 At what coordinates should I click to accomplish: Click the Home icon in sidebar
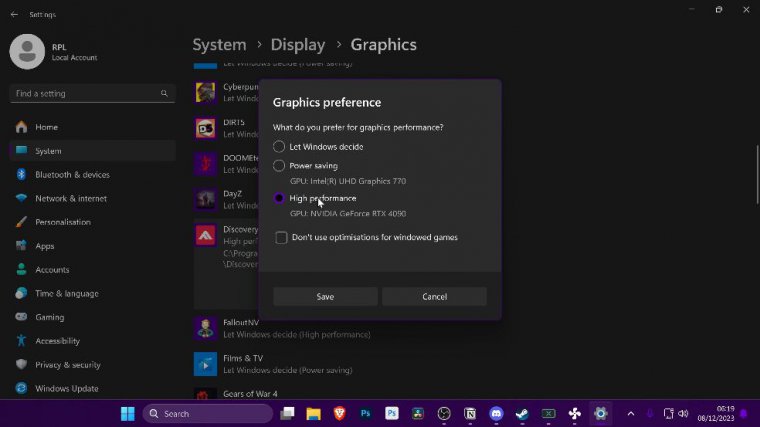tap(21, 128)
